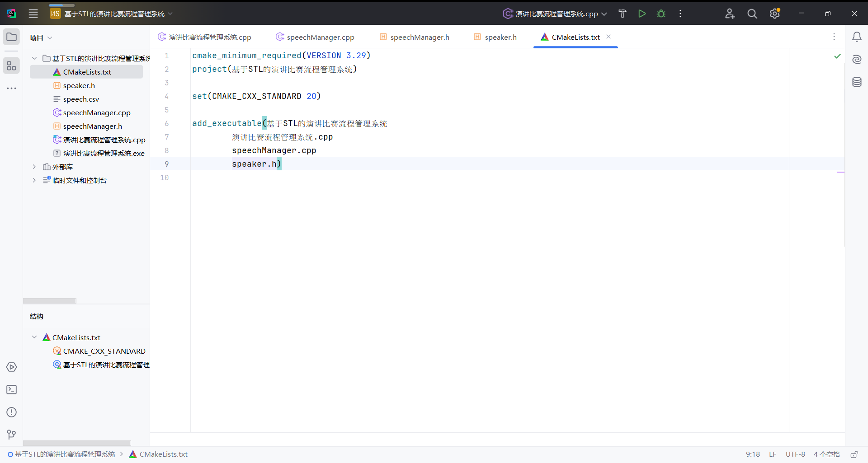Viewport: 868px width, 463px height.
Task: Run the current configuration
Action: click(x=642, y=14)
